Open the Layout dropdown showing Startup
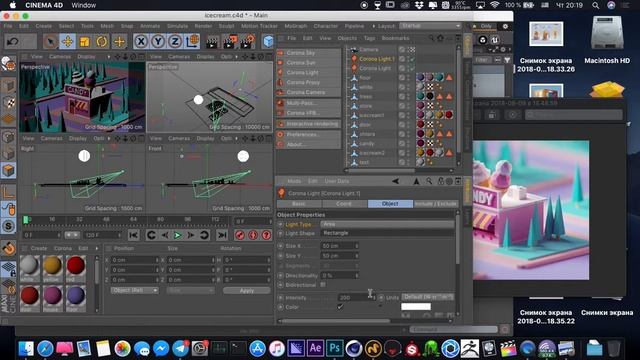 tap(430, 26)
